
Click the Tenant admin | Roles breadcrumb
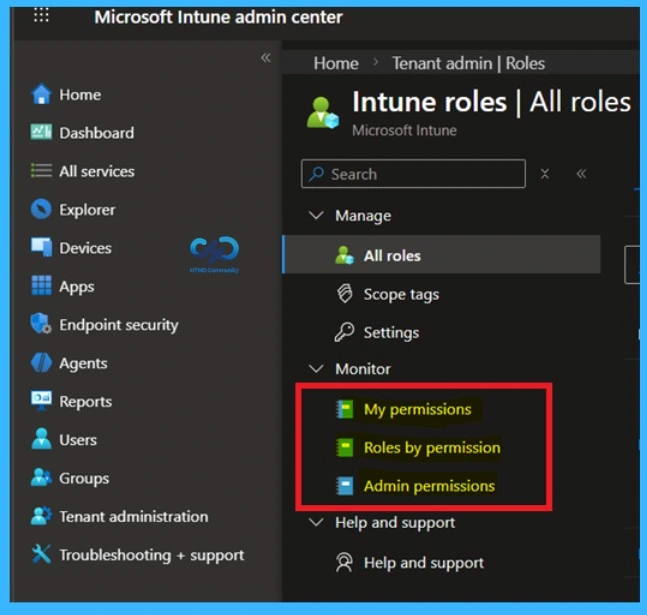[x=468, y=63]
